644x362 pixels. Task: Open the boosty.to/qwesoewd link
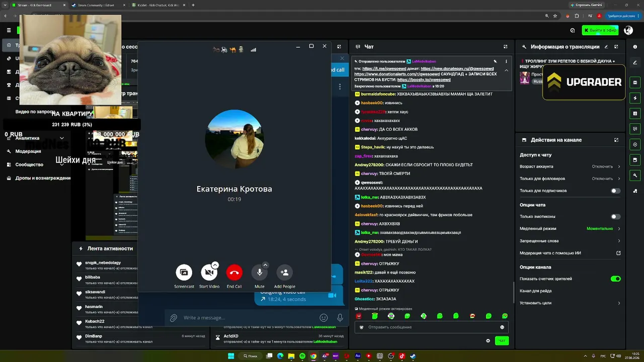(424, 79)
